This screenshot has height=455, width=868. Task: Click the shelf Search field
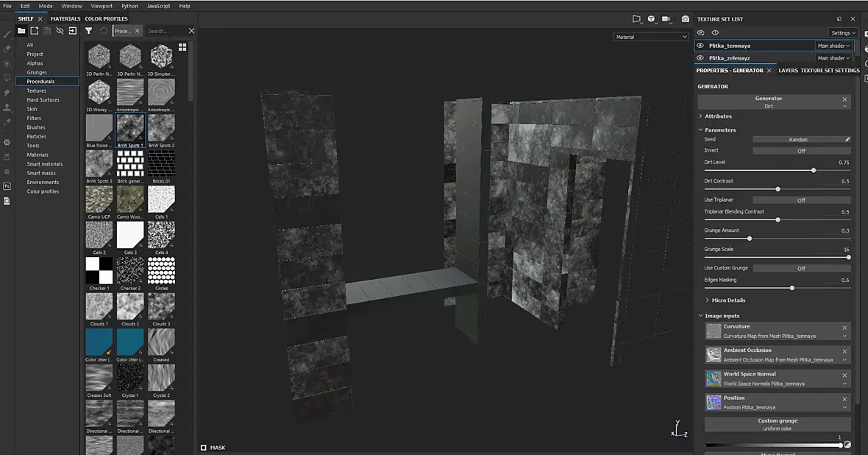[166, 31]
